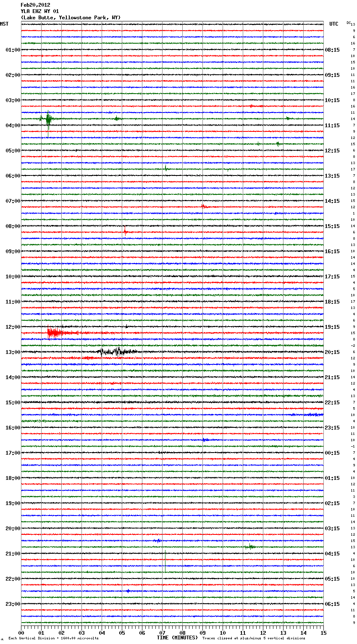The height and width of the screenshot is (644, 357).
Task: Click the UTC timezone header
Action: [x=334, y=24]
